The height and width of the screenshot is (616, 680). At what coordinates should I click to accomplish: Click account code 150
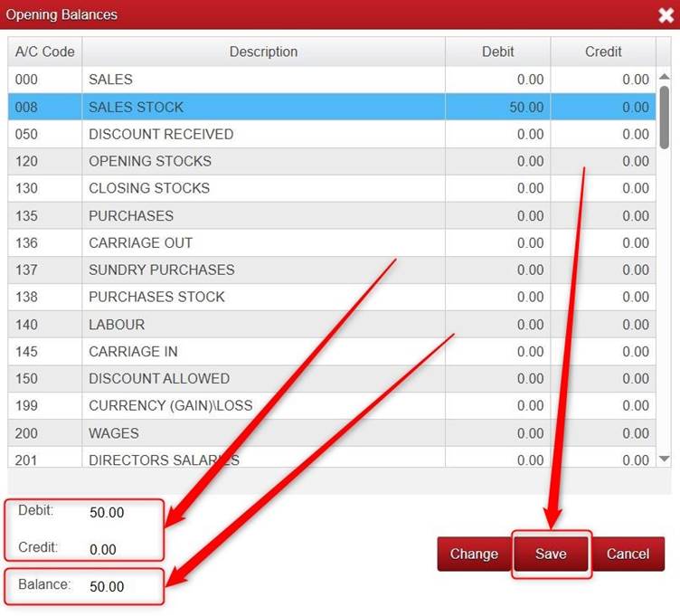pos(26,379)
